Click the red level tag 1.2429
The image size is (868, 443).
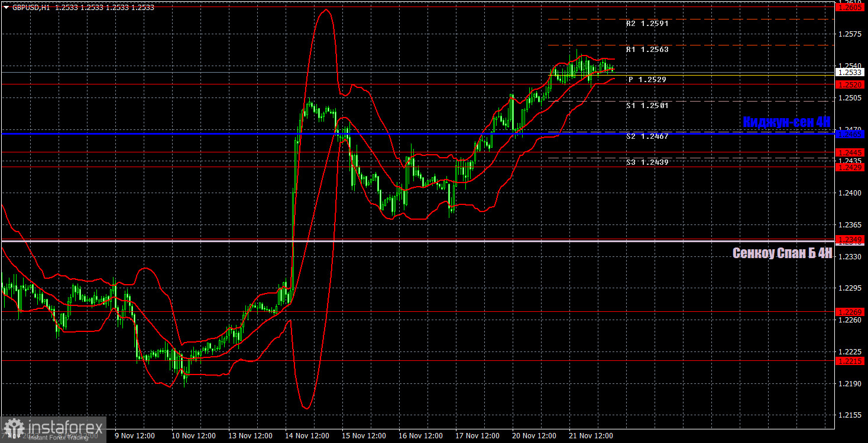850,168
